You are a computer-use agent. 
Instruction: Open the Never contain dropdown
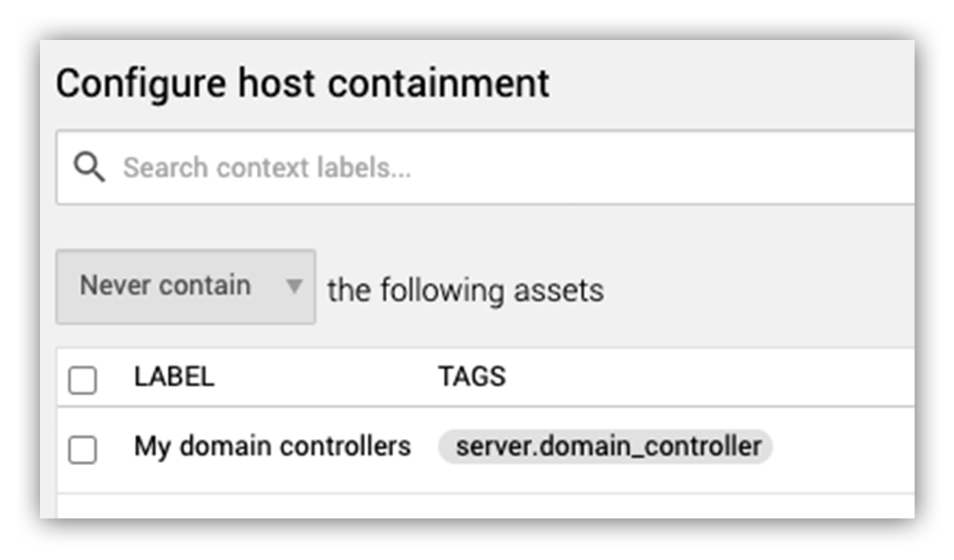pos(186,287)
